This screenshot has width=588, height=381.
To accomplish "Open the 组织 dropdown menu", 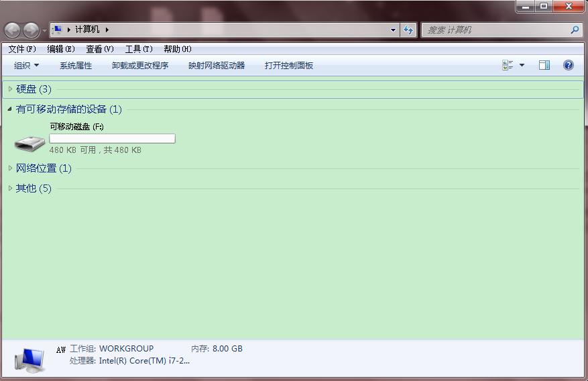I will (26, 66).
